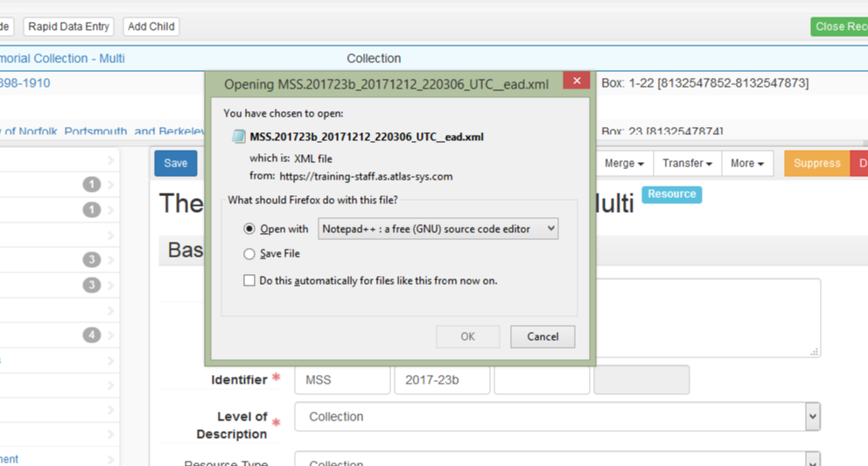Click the orange Suppress button

[x=816, y=164]
